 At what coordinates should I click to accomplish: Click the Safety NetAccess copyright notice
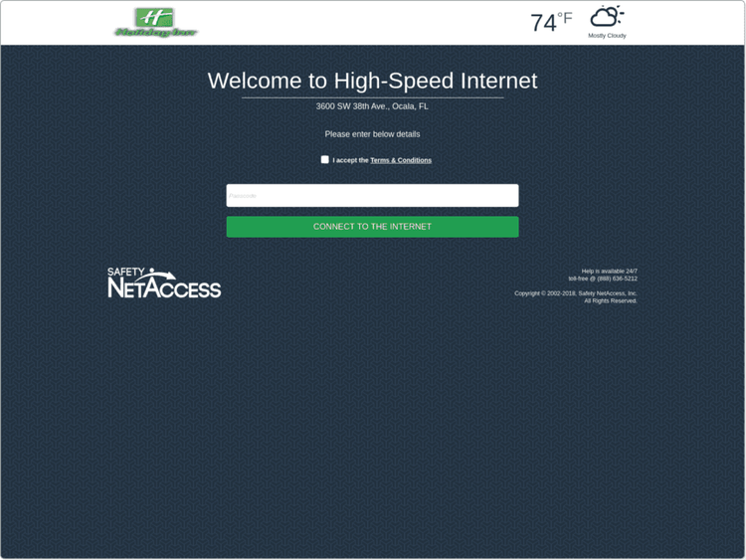click(x=576, y=293)
